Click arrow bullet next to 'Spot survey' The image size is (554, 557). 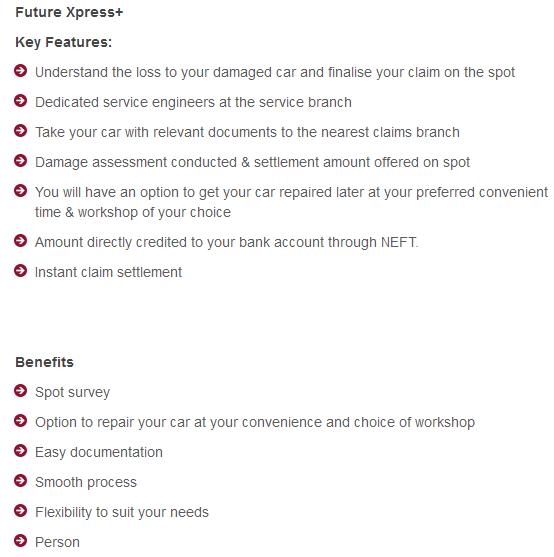[21, 391]
